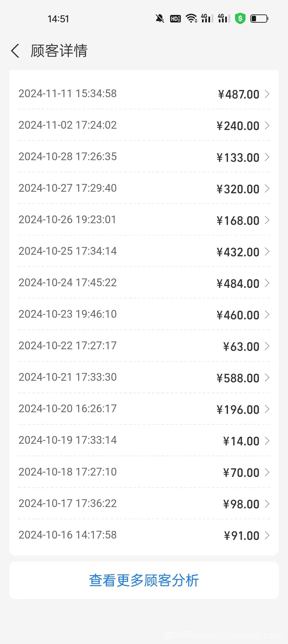Click 查看更多顾客分析 link
Screen dimensions: 288x644
click(144, 580)
